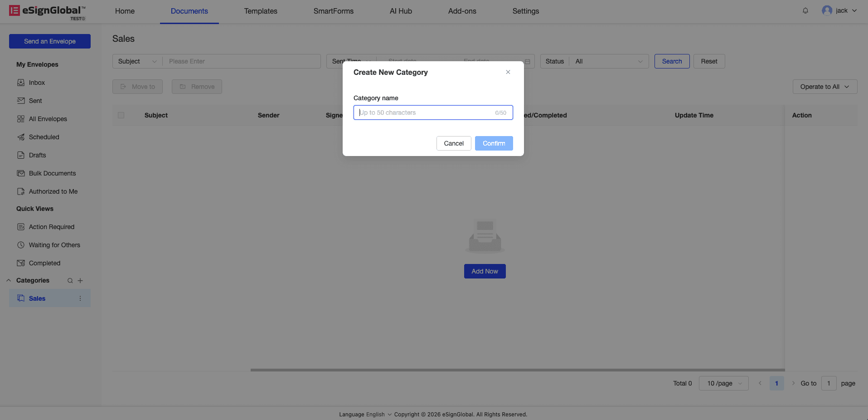Open the Scheduled envelopes view
The height and width of the screenshot is (420, 868).
coord(44,137)
